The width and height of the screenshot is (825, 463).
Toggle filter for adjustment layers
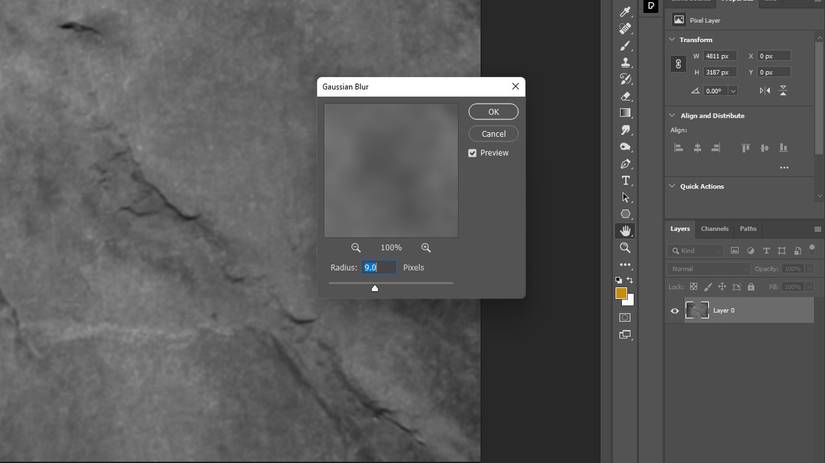pyautogui.click(x=750, y=251)
